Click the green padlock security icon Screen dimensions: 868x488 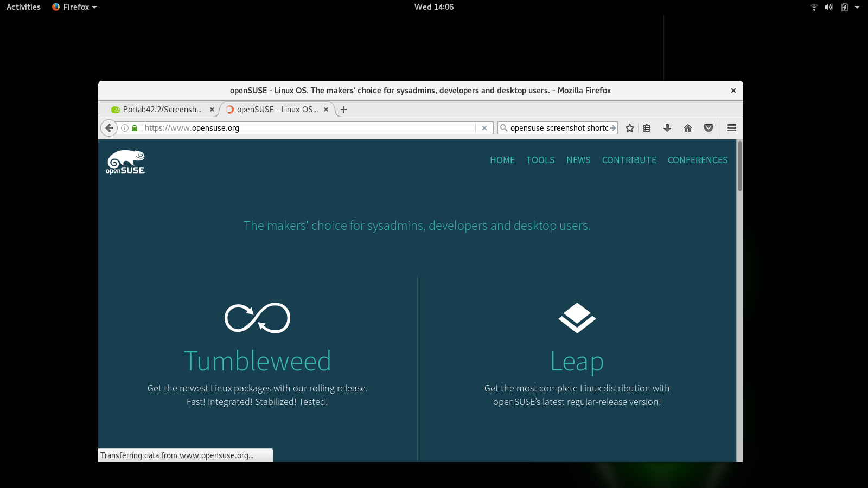[135, 128]
